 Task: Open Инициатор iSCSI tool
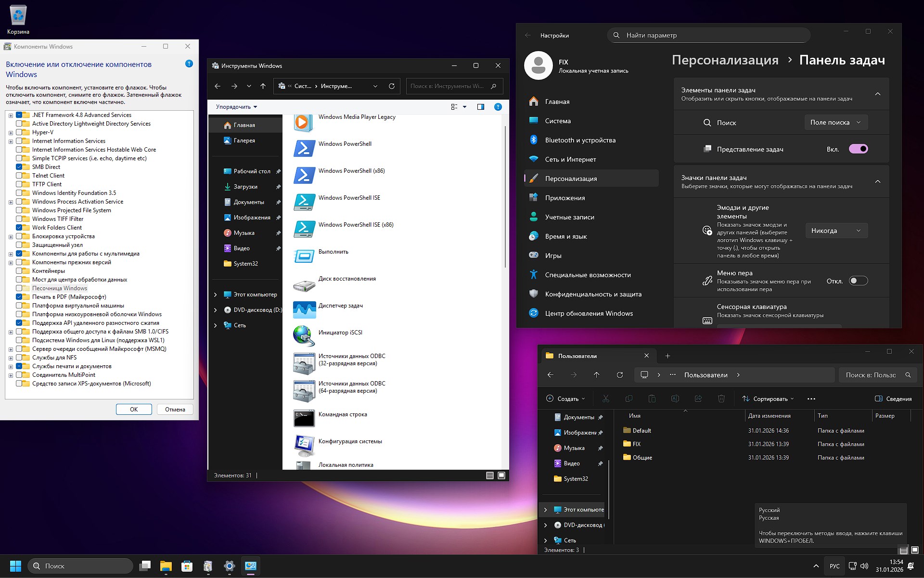coord(341,332)
